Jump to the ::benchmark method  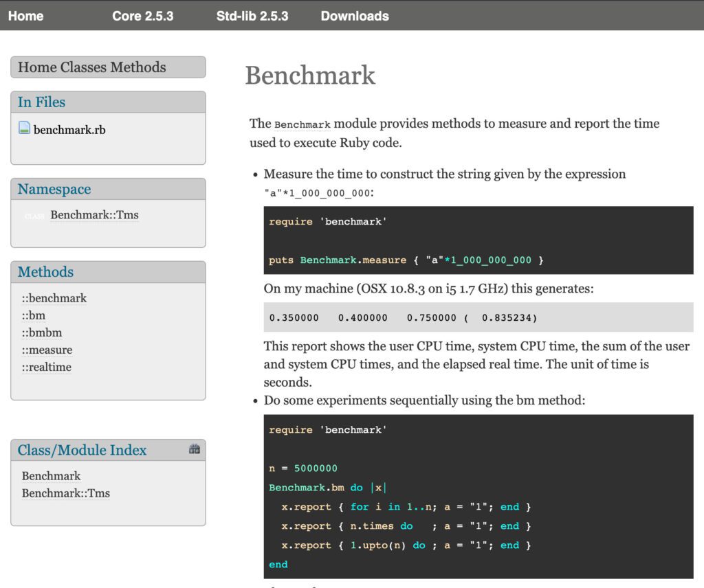(x=54, y=298)
